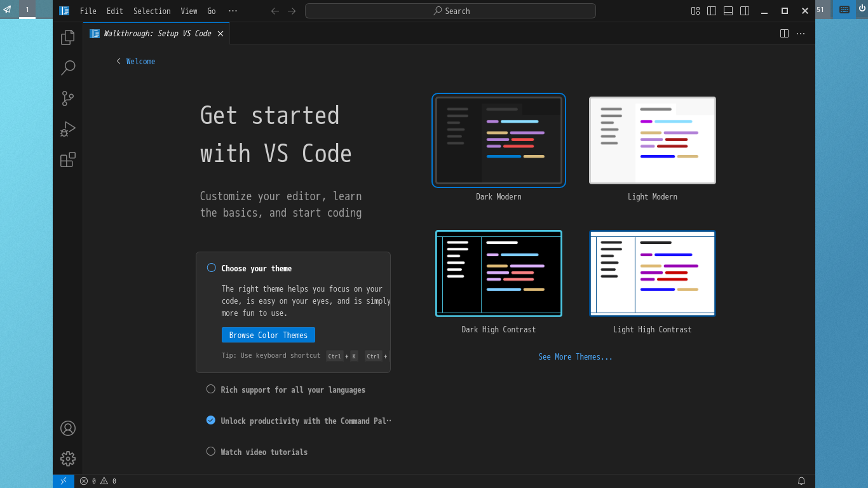Image resolution: width=868 pixels, height=488 pixels.
Task: Open the notifications bell
Action: click(x=801, y=481)
